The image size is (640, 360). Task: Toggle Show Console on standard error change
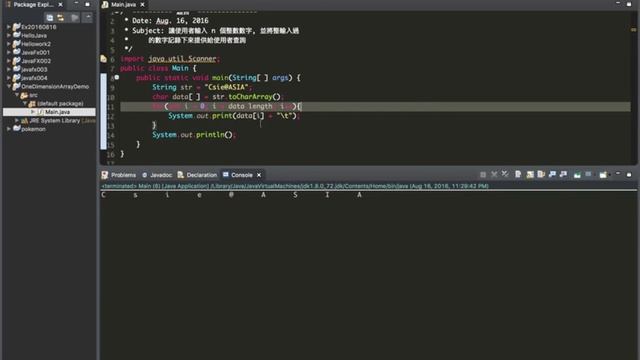[x=564, y=175]
